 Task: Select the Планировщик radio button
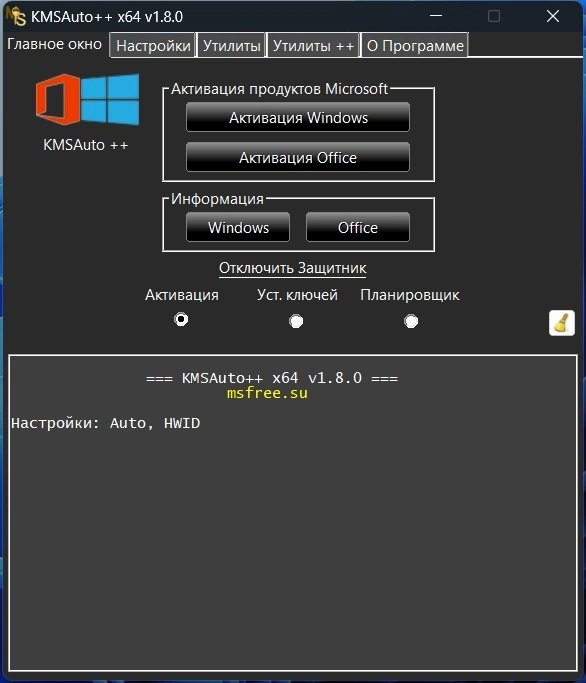pos(411,321)
